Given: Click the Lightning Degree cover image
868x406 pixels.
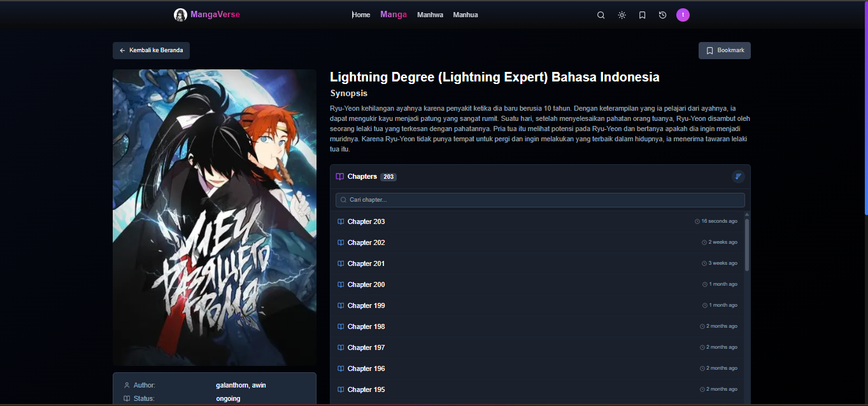Looking at the screenshot, I should pyautogui.click(x=215, y=218).
